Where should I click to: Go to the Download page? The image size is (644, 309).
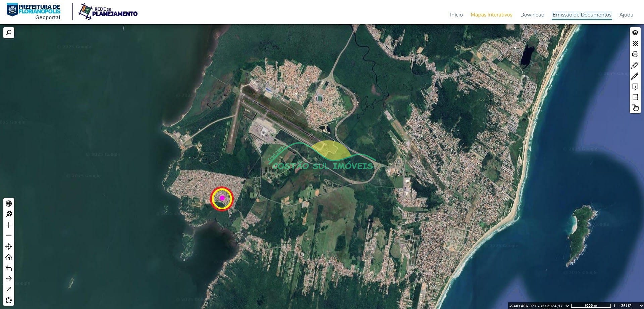(532, 15)
